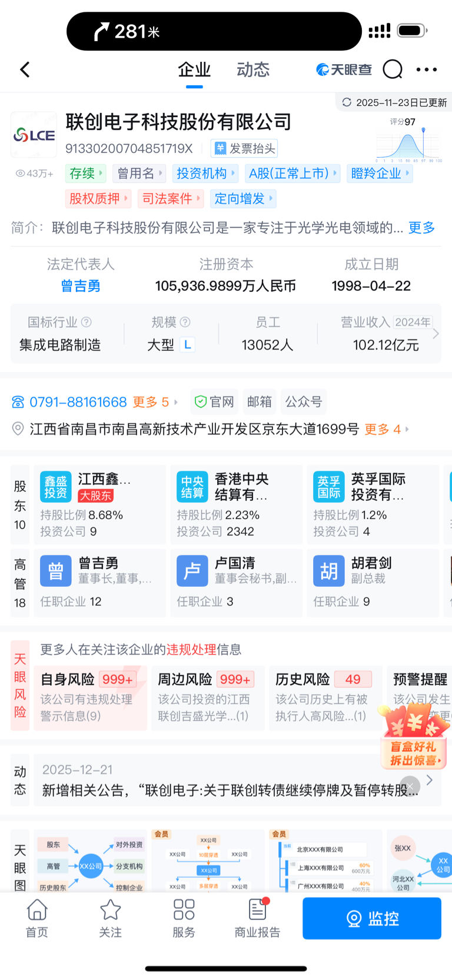Open the 历史风险 49 card
Screen dimensions: 452x980
pyautogui.click(x=326, y=698)
